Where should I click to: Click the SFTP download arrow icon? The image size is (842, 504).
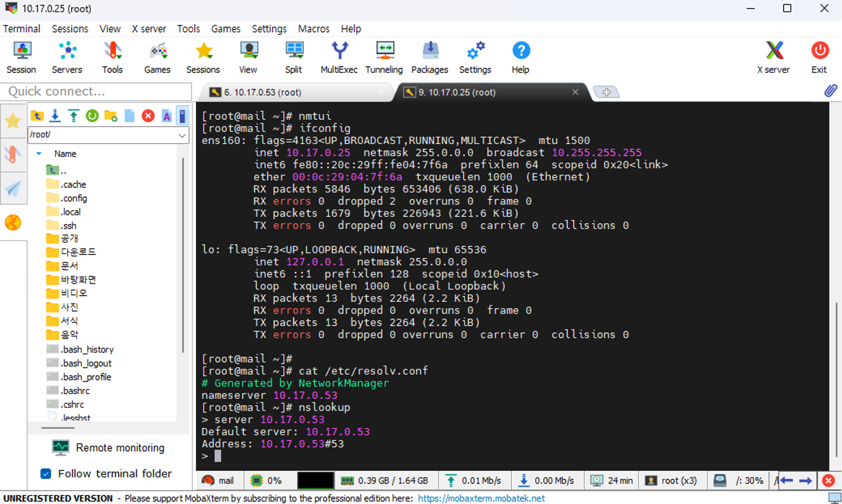click(x=55, y=116)
